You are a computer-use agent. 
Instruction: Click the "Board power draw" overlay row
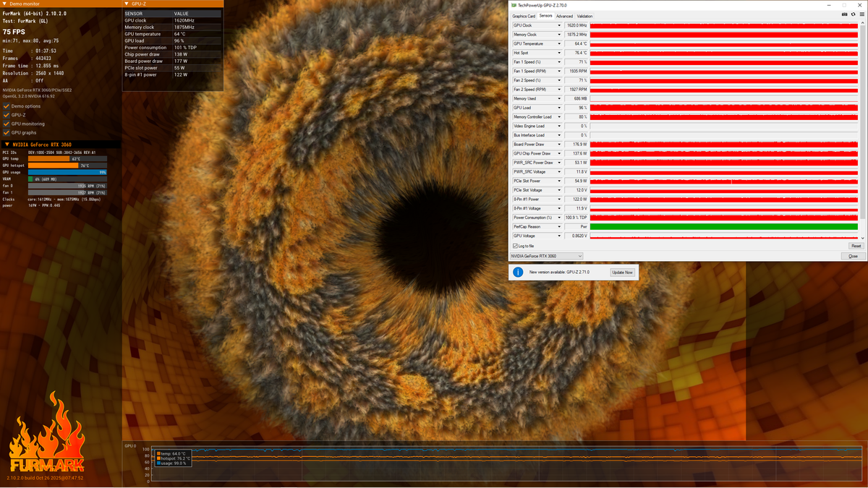[x=173, y=61]
